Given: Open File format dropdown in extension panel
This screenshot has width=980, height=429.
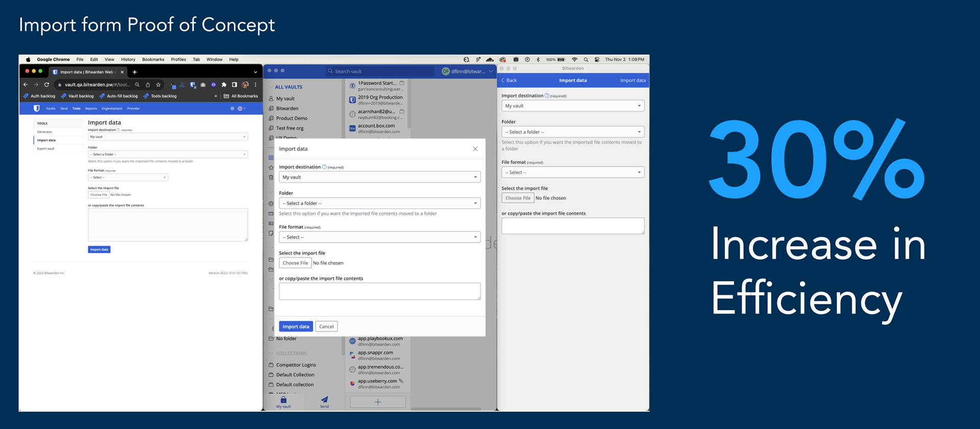Looking at the screenshot, I should pyautogui.click(x=573, y=173).
